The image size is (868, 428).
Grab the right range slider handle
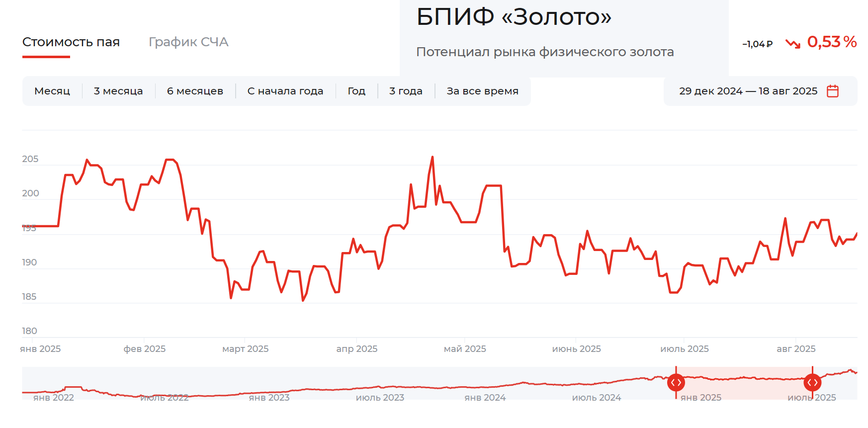[812, 382]
